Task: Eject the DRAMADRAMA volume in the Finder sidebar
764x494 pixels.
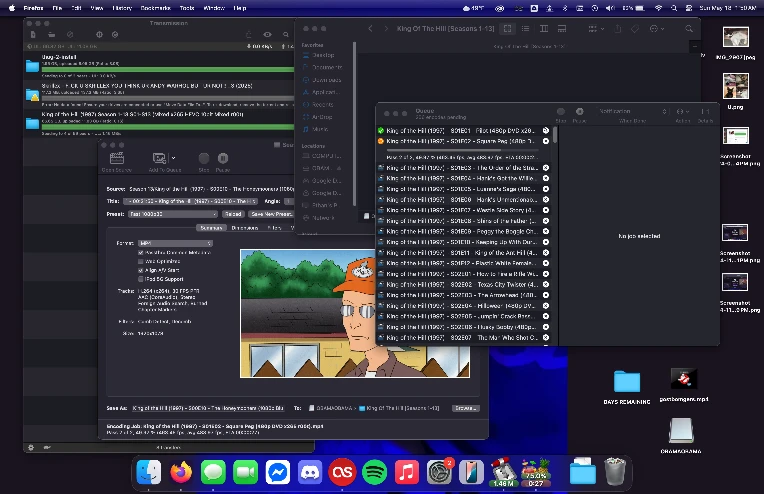Action: 339,168
